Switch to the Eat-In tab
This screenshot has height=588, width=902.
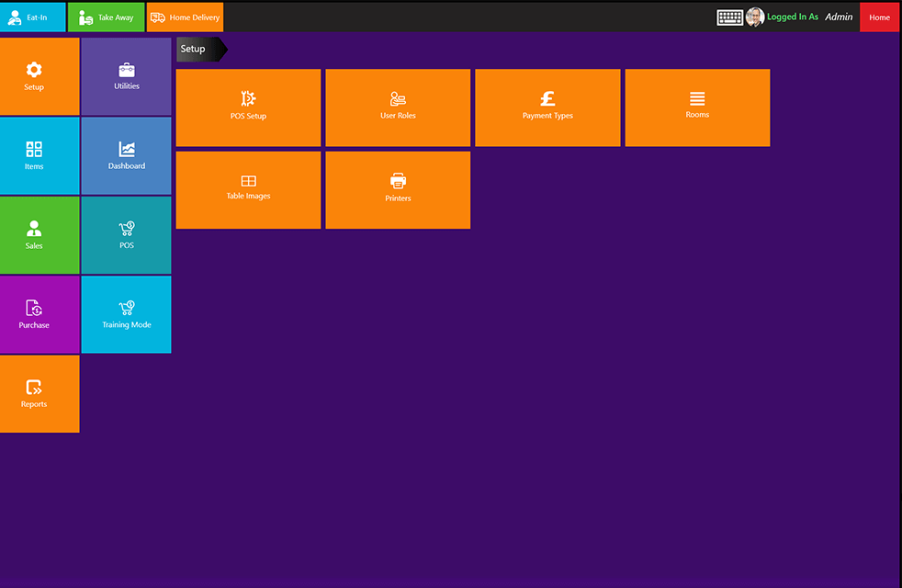(33, 17)
